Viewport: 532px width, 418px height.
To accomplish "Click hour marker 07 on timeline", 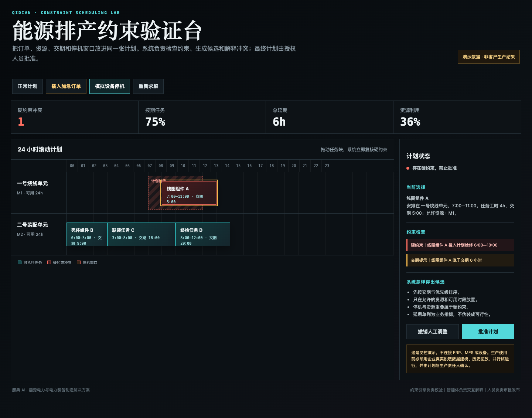I will (150, 166).
